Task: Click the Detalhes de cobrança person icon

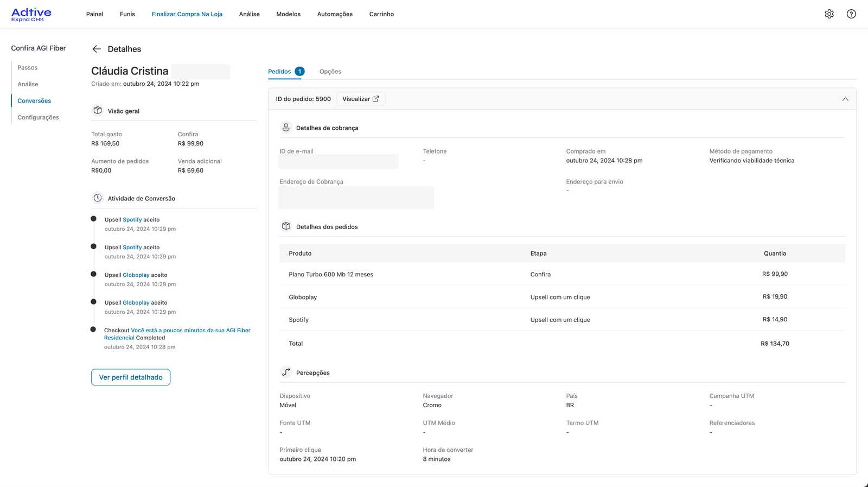Action: click(x=286, y=128)
